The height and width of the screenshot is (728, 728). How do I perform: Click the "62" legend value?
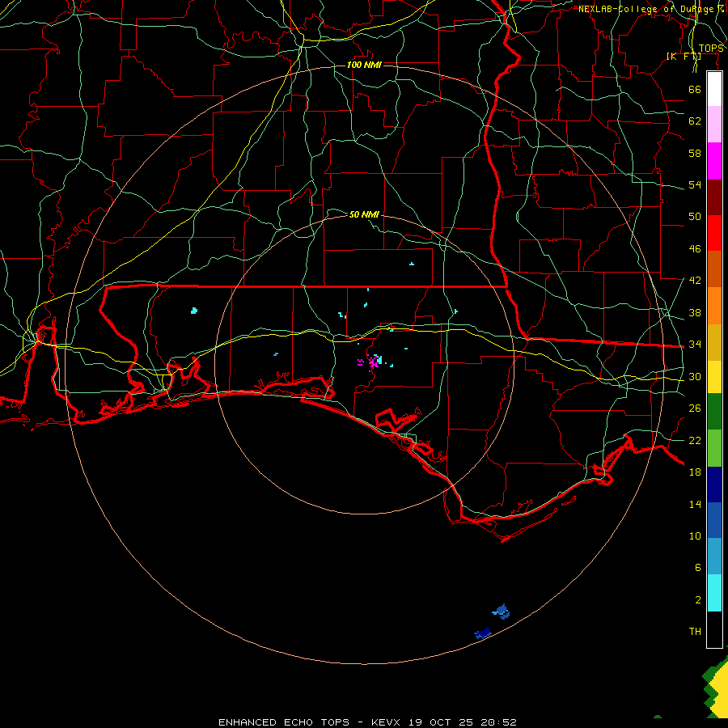click(x=695, y=121)
